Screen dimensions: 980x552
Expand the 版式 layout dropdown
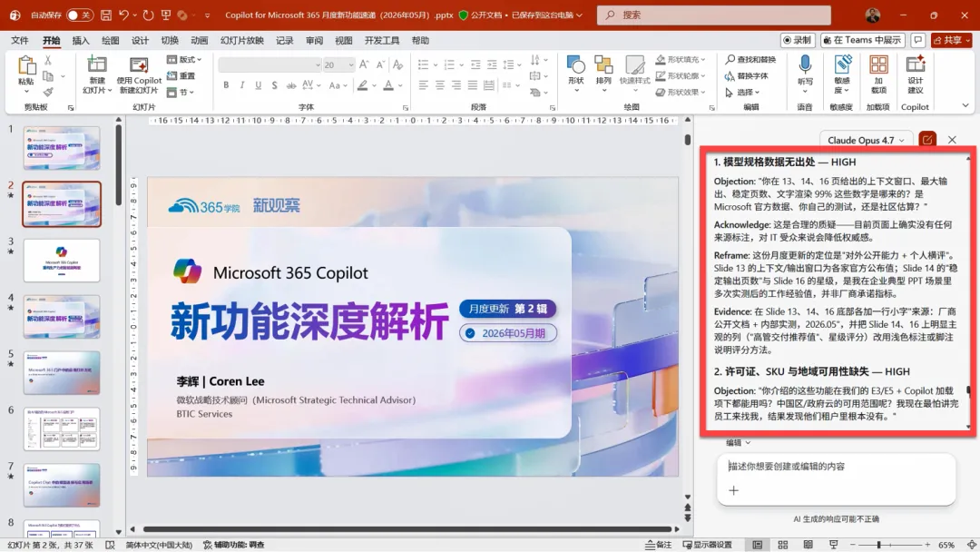(184, 59)
